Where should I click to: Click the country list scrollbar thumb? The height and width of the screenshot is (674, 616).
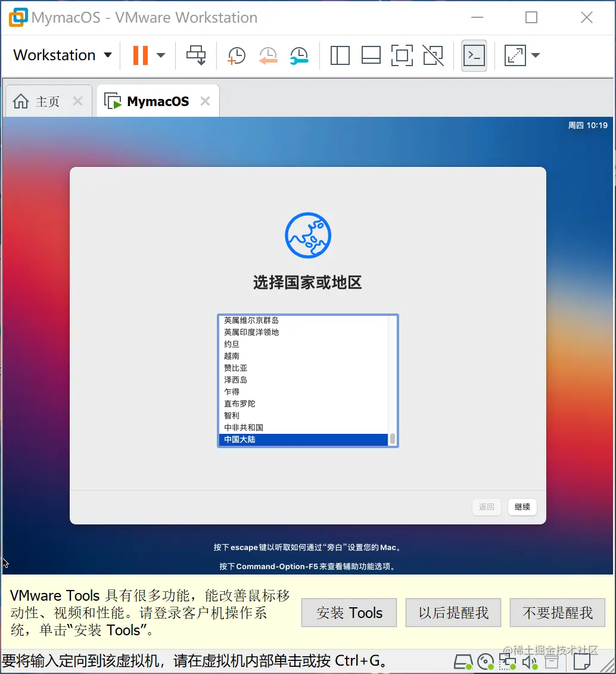click(x=393, y=439)
